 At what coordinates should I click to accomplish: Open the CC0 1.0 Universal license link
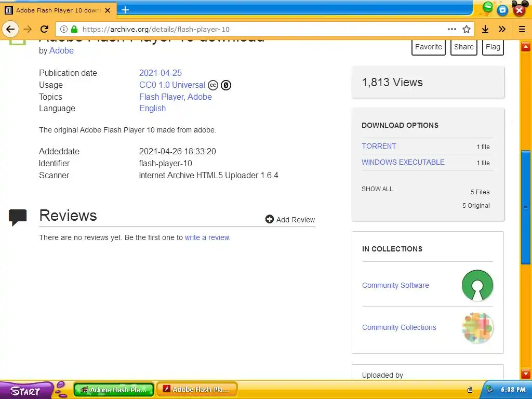(172, 85)
